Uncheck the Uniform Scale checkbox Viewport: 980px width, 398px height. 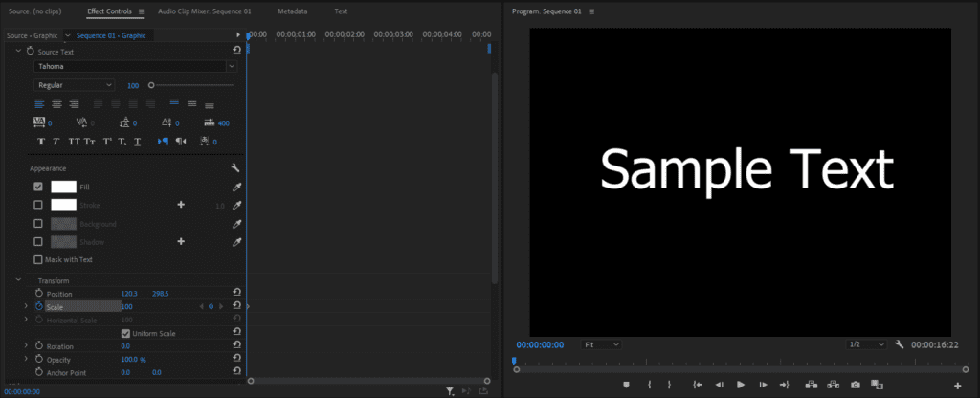click(125, 333)
